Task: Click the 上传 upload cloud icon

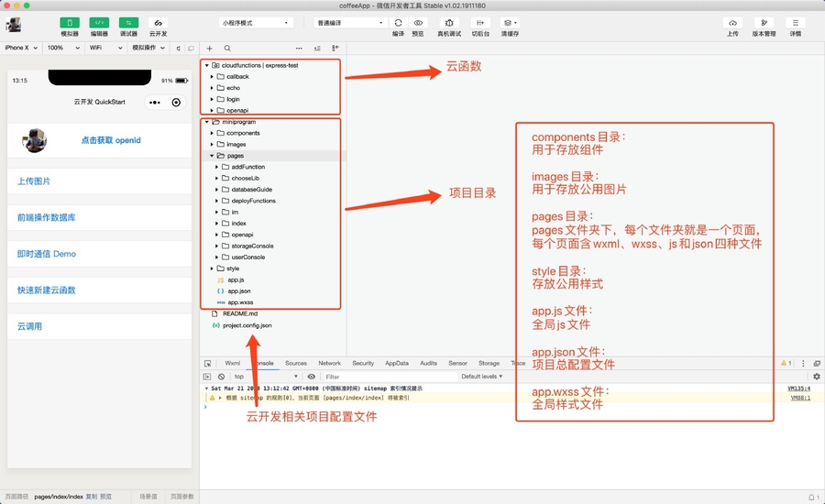Action: (732, 23)
